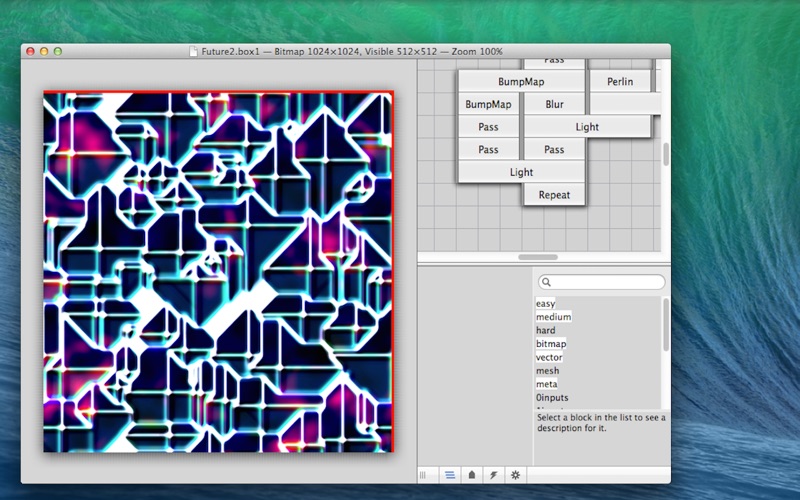
Task: Select the wide Light block above Repeat
Action: pos(521,172)
